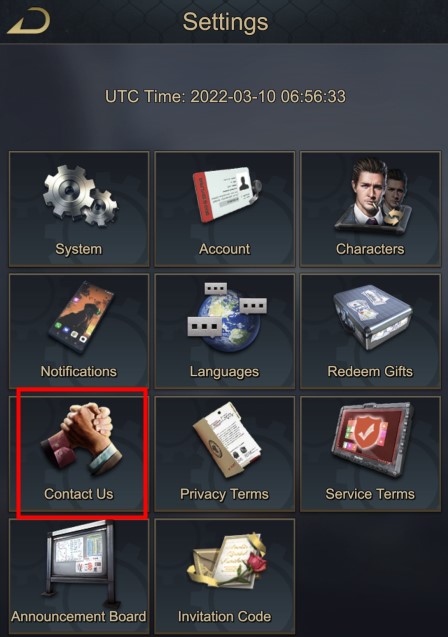View the Announcement Board tile
The width and height of the screenshot is (448, 637).
tap(79, 576)
